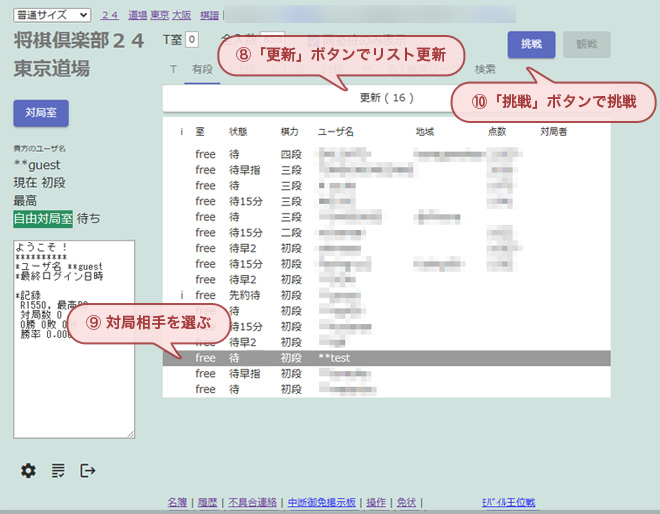
Task: Click inside the ようこそ welcome message box
Action: (74, 339)
